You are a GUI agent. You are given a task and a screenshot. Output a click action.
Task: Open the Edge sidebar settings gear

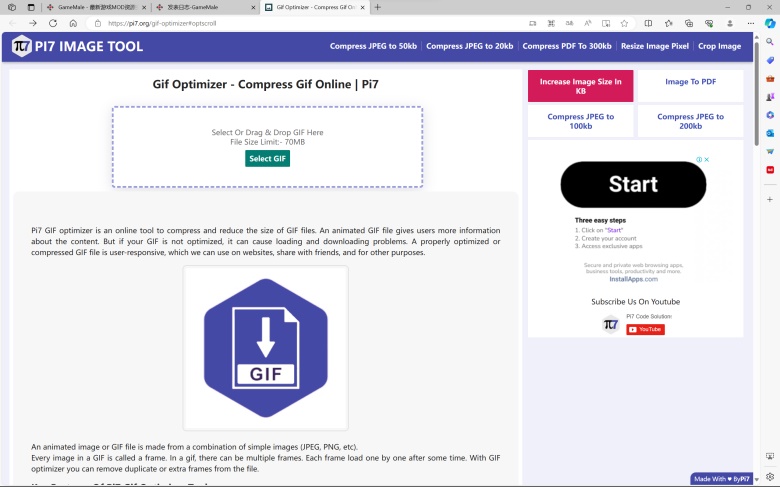tap(770, 477)
